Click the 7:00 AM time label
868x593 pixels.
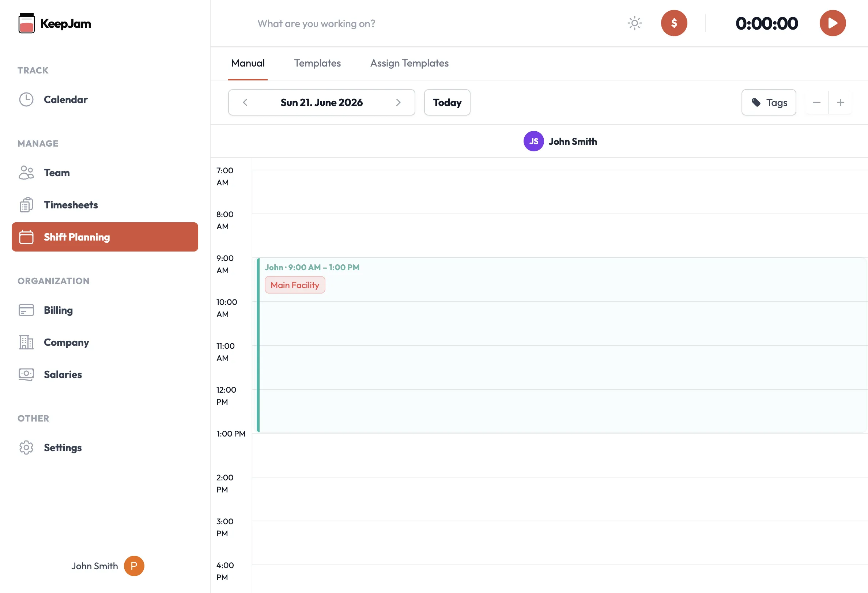[x=224, y=176]
